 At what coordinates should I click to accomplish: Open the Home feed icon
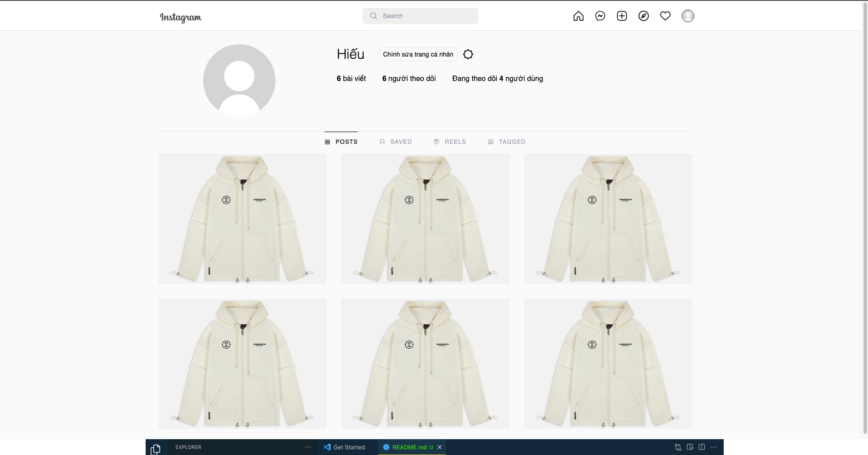(x=579, y=15)
